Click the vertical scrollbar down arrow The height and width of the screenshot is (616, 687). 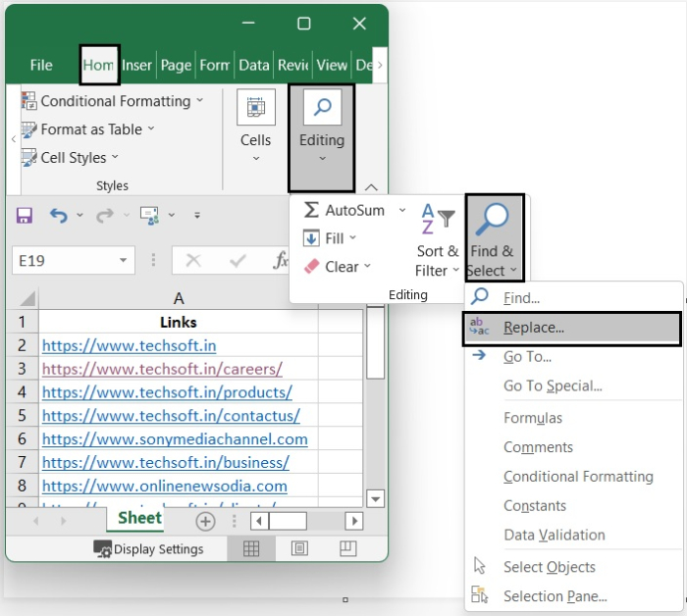374,498
